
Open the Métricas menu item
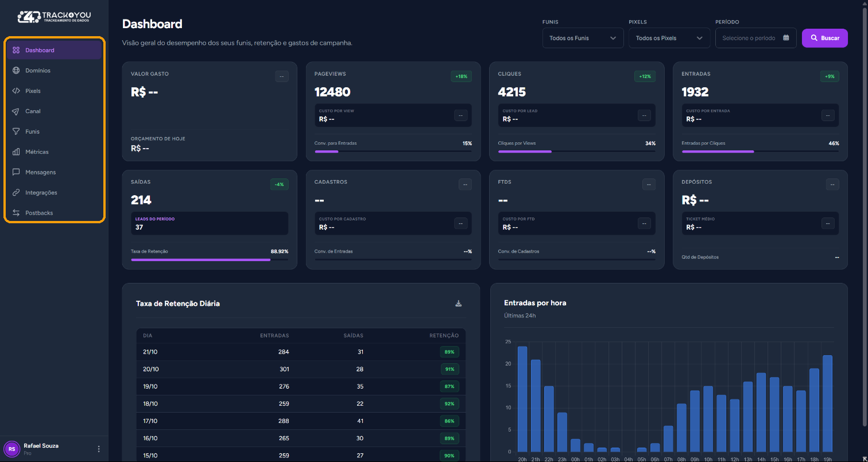click(55, 152)
